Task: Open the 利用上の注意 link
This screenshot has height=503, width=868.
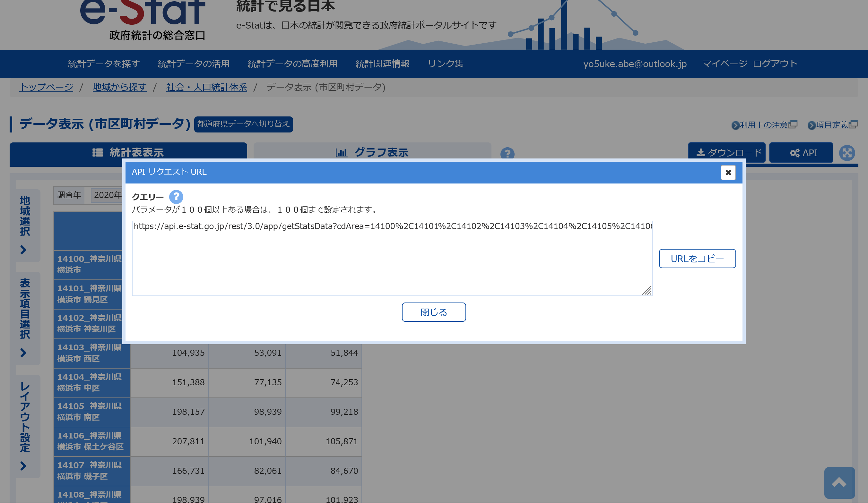Action: pyautogui.click(x=764, y=125)
